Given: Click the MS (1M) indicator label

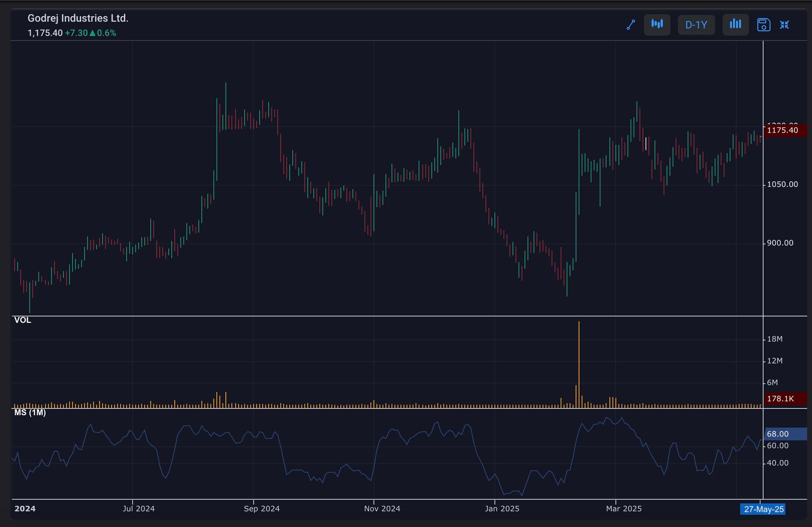Looking at the screenshot, I should [30, 412].
